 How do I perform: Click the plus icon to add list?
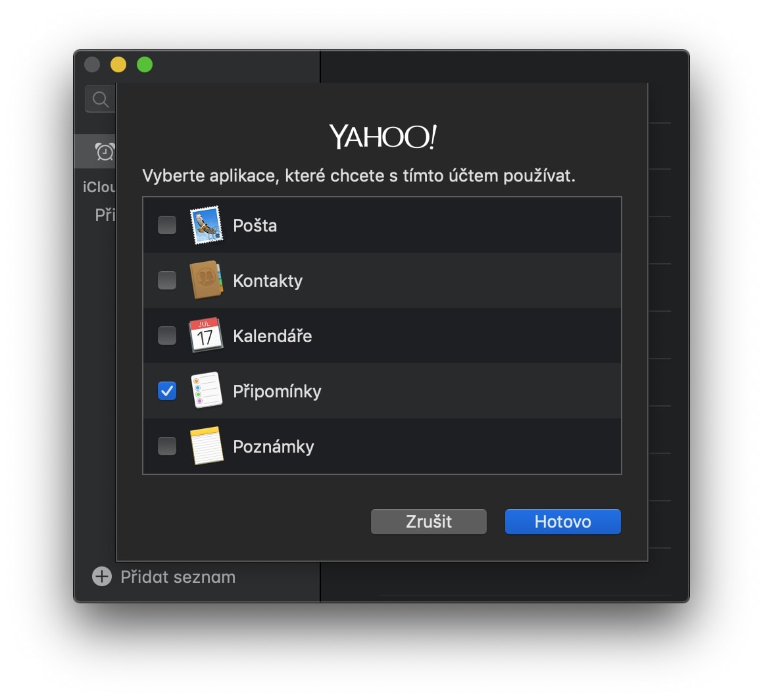coord(102,577)
